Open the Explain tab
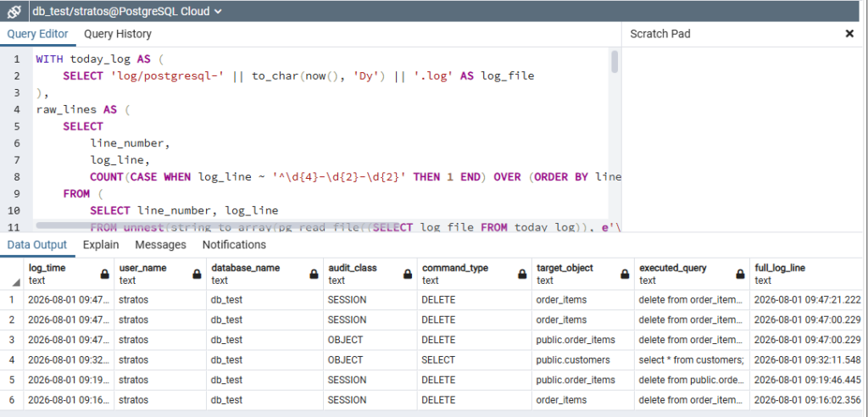This screenshot has width=868, height=417. (101, 245)
